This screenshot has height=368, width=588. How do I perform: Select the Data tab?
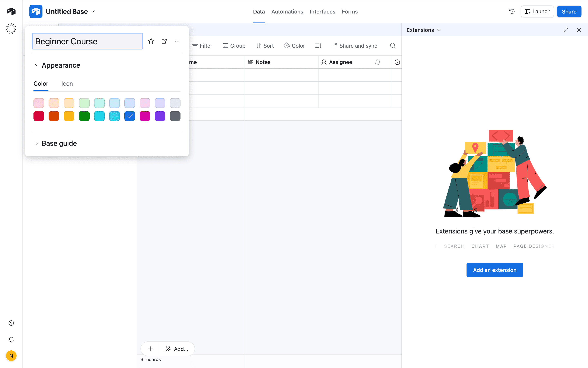coord(259,11)
